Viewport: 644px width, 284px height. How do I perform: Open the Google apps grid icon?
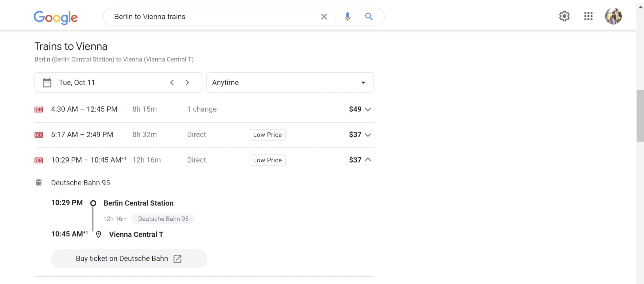(x=588, y=16)
